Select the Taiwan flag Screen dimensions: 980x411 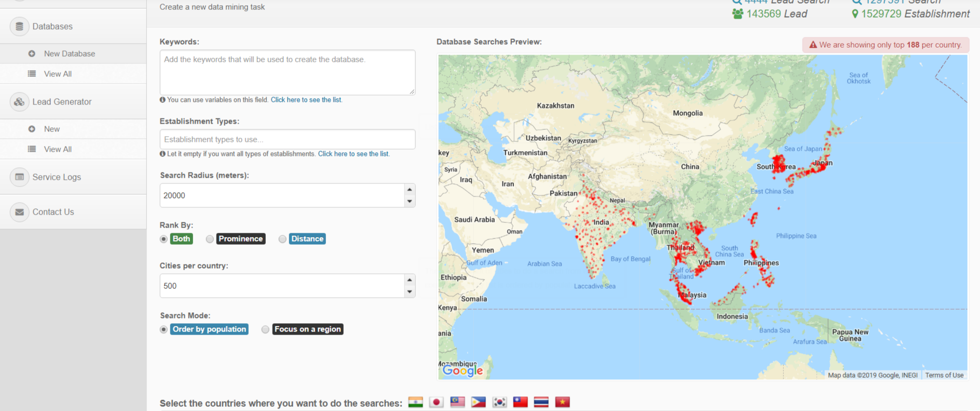[520, 402]
